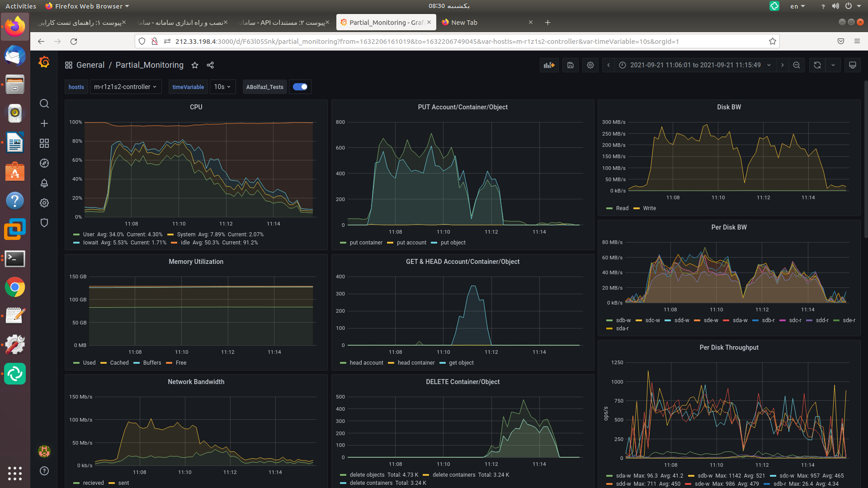Zoom out the time range
The height and width of the screenshot is (488, 868).
(x=797, y=65)
